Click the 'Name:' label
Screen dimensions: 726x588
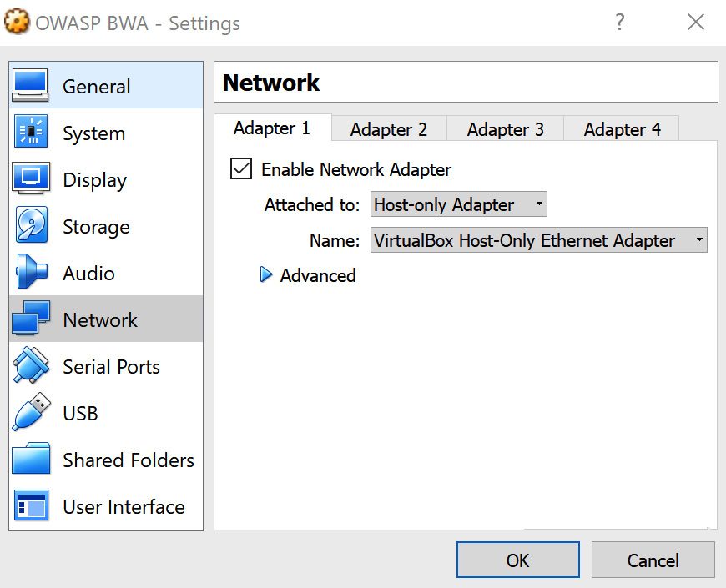335,240
